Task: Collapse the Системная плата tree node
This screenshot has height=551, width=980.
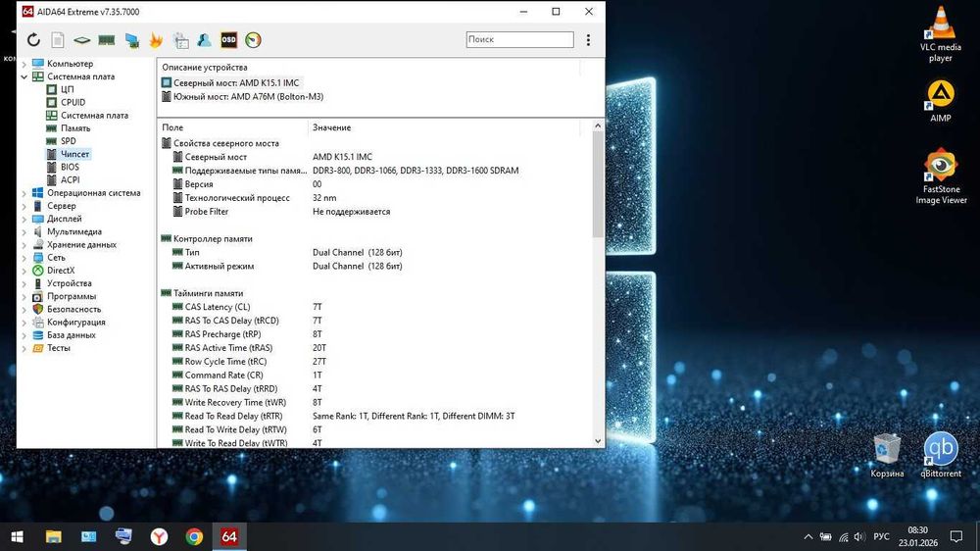Action: (24, 76)
